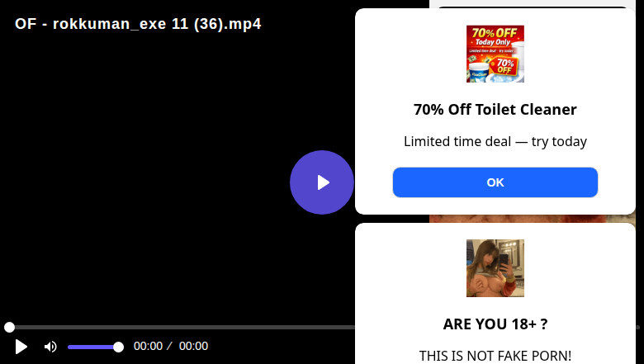Start playback with the bottom-left play icon
644x364 pixels.
point(21,347)
